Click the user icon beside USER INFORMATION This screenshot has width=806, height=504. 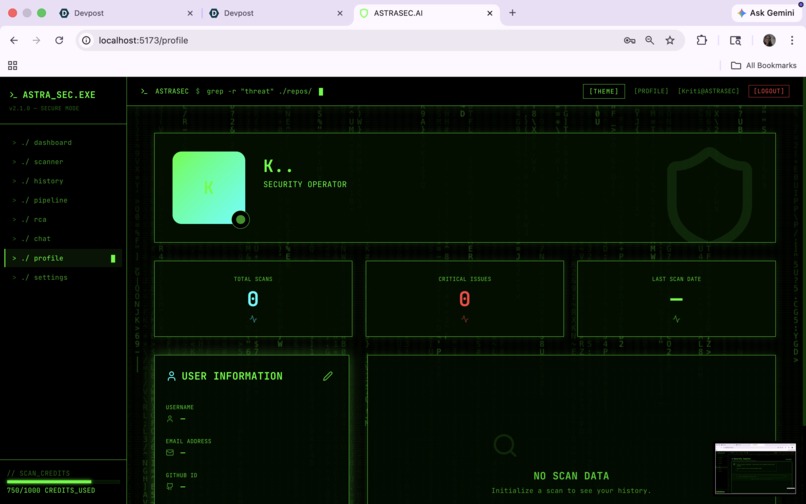tap(171, 376)
